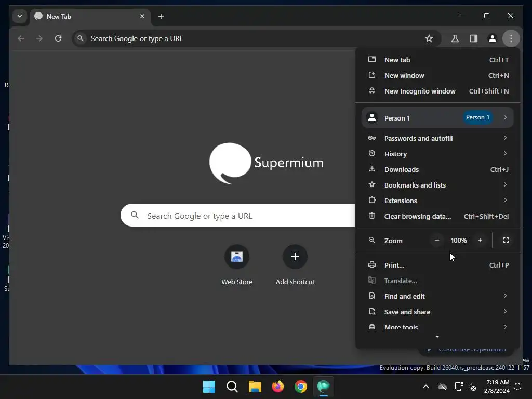Open the Experiments flask icon
The width and height of the screenshot is (532, 399).
(455, 38)
